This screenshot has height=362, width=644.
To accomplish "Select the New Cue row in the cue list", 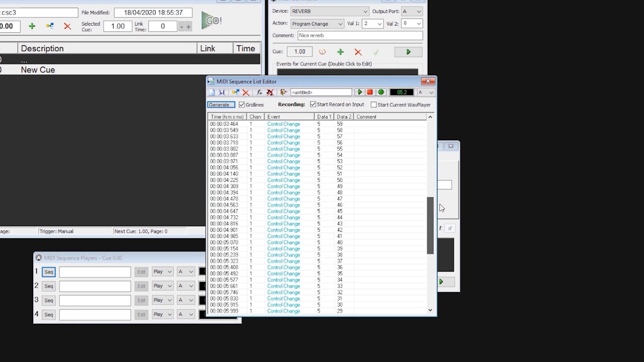I will pyautogui.click(x=130, y=70).
